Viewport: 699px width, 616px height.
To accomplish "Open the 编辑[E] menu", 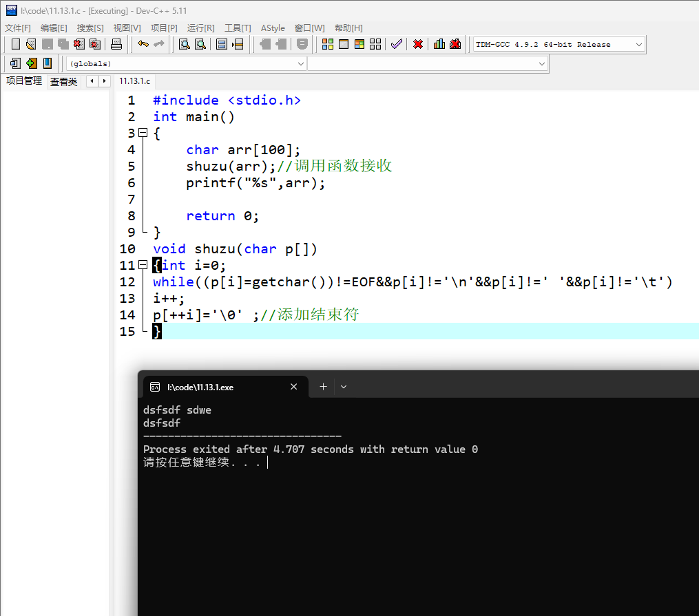I will pos(54,28).
